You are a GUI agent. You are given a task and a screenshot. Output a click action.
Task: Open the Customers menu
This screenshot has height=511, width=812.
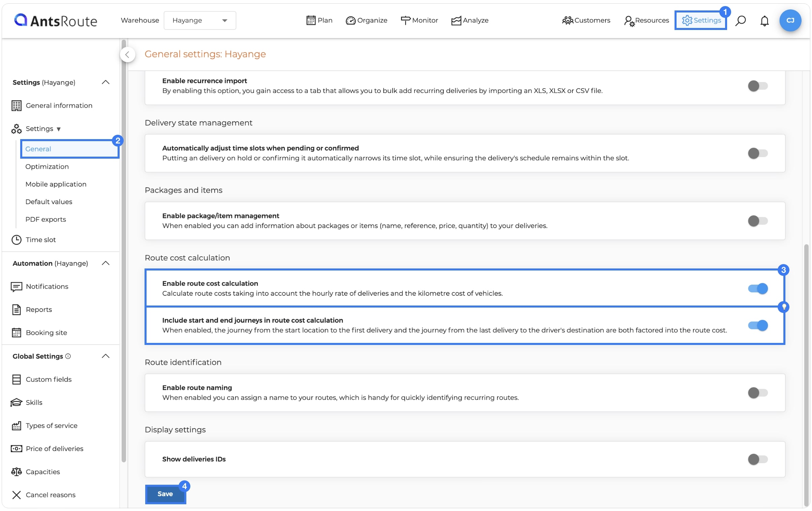click(x=586, y=21)
